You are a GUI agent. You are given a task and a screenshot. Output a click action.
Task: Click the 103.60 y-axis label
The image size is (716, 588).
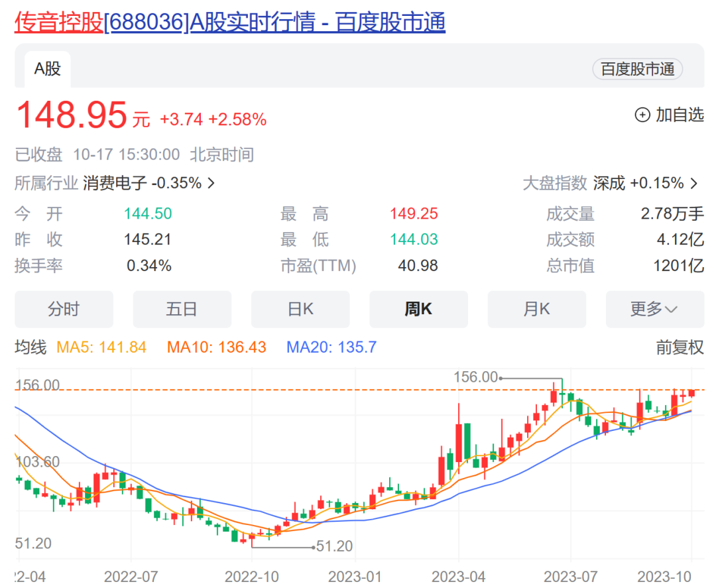click(37, 462)
